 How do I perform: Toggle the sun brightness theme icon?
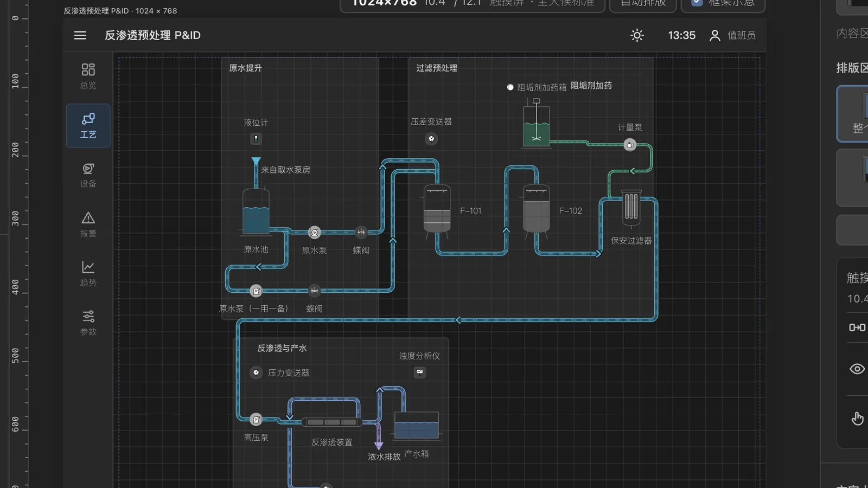[637, 35]
